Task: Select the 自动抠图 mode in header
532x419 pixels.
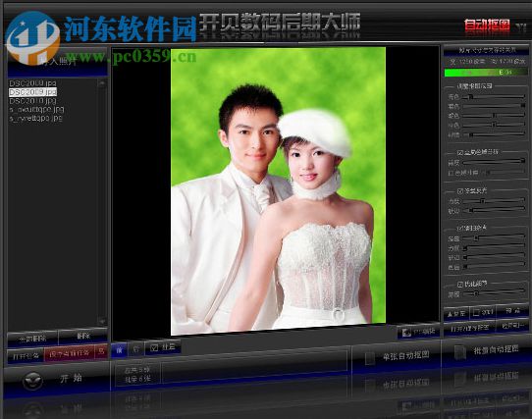Action: tap(487, 25)
